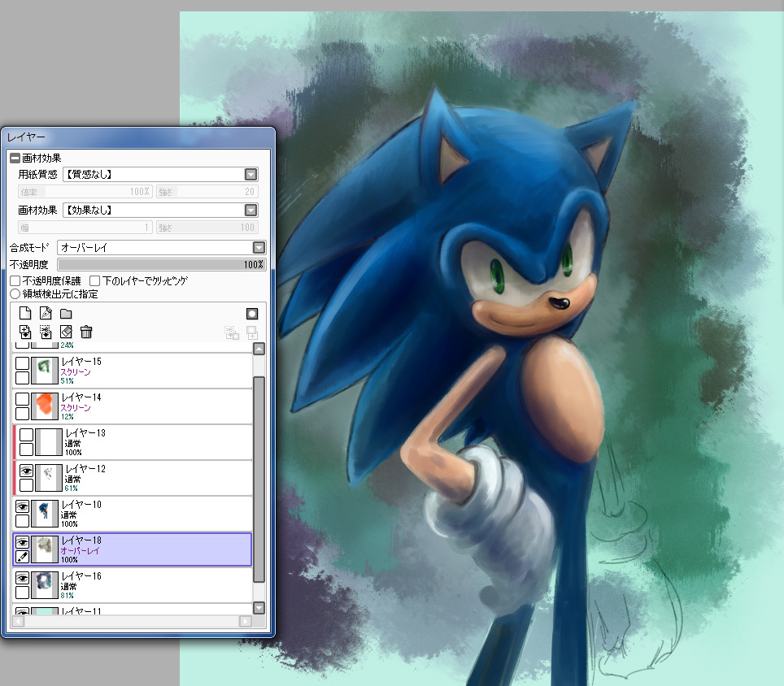784x686 pixels.
Task: Toggle the link box under レイヤー12's eye
Action: coord(26,485)
